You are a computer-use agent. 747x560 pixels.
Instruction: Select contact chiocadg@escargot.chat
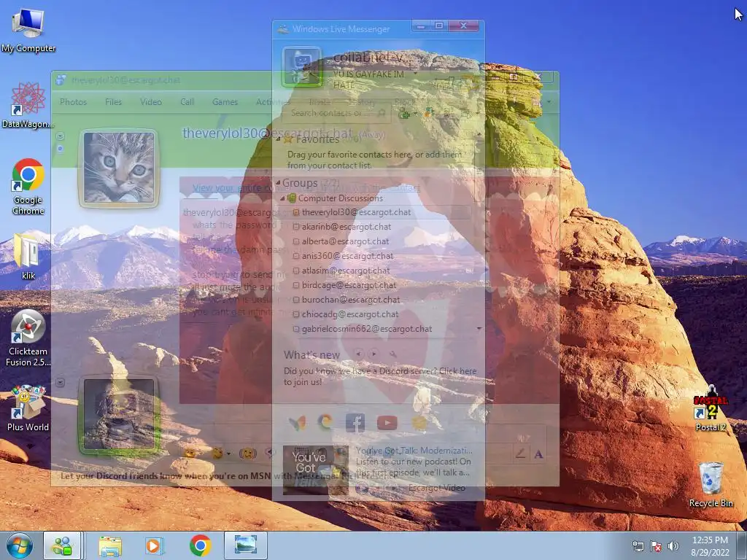[349, 314]
